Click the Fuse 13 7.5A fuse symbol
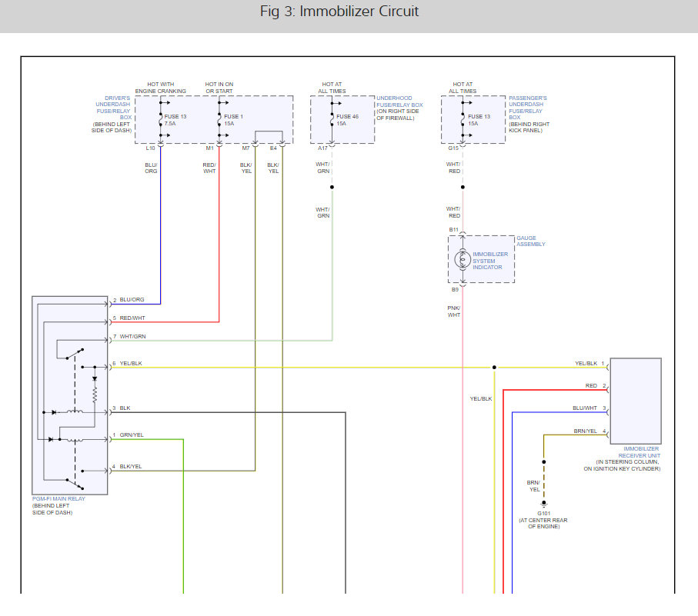This screenshot has width=698, height=616. pos(160,120)
